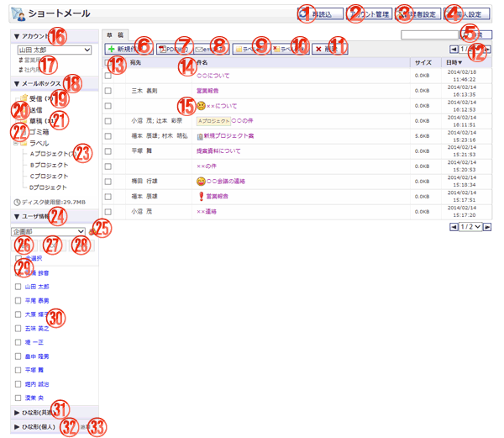Open the Inbox folder in Mailbox
Image resolution: width=504 pixels, height=438 pixels.
coord(38,98)
